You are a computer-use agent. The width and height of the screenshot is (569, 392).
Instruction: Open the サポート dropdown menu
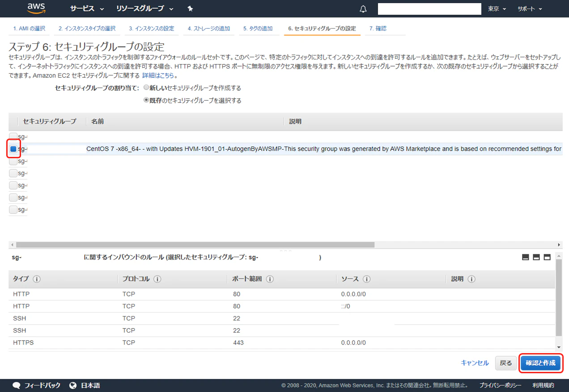coord(530,9)
